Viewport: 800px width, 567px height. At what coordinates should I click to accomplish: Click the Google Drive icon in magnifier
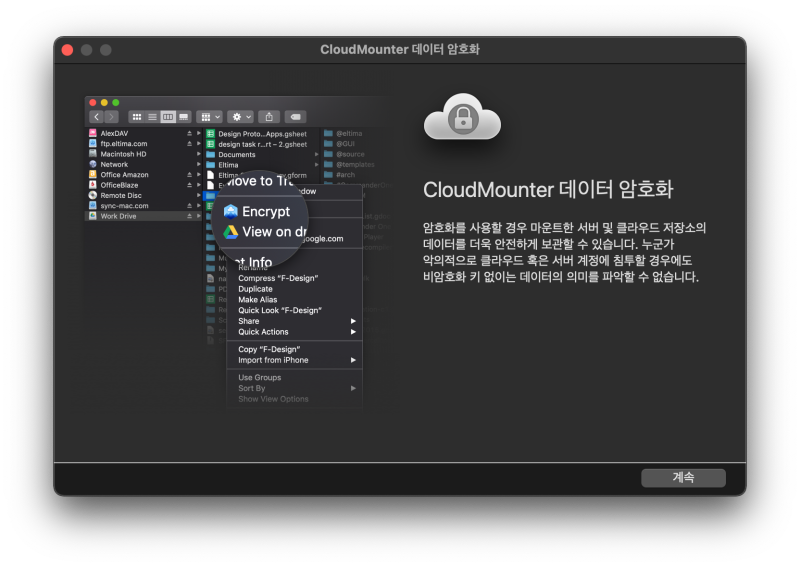pyautogui.click(x=231, y=232)
